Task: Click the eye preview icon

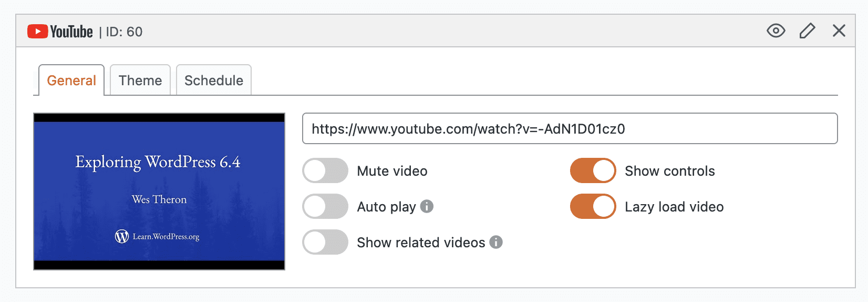Action: (776, 31)
